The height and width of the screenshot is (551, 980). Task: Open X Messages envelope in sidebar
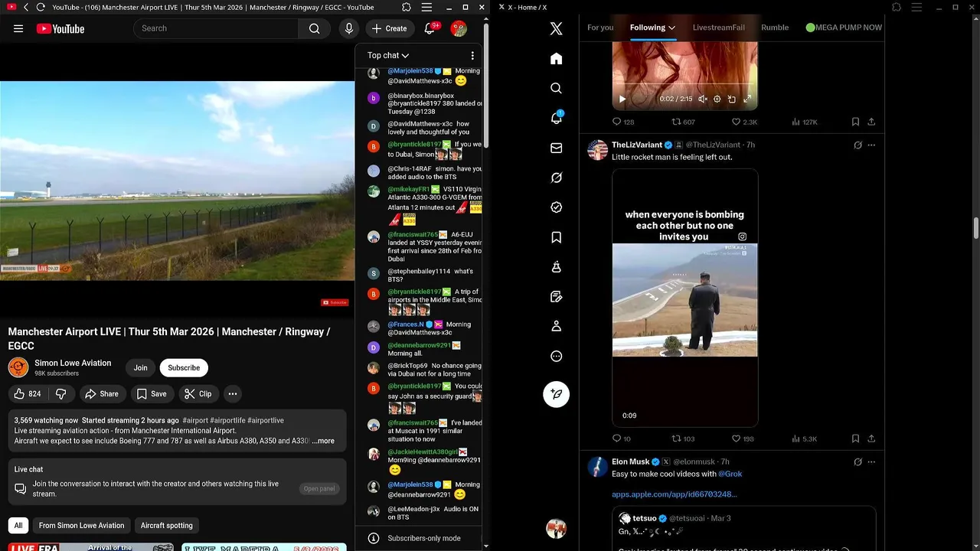click(557, 148)
